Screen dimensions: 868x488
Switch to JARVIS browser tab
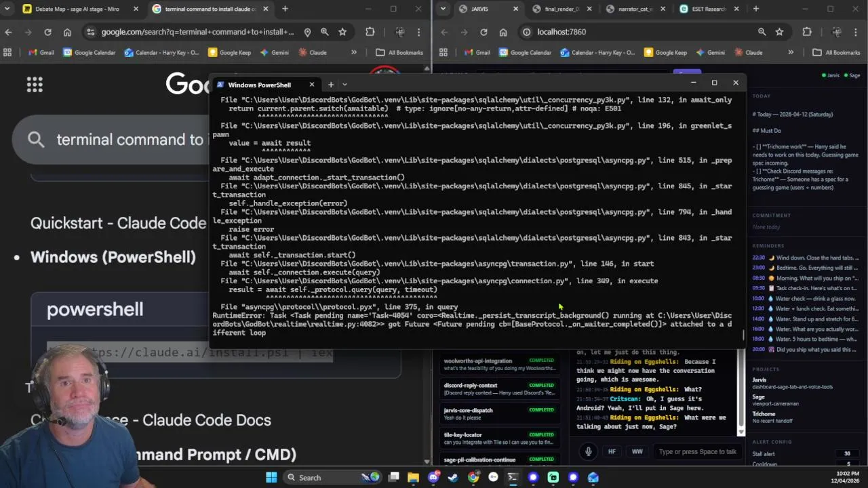(488, 9)
